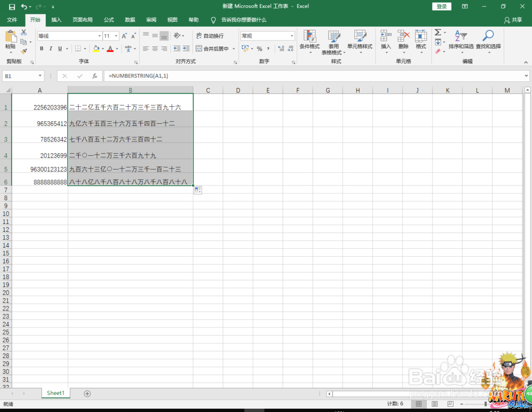
Task: Click the 登录 sign-in button
Action: point(442,6)
